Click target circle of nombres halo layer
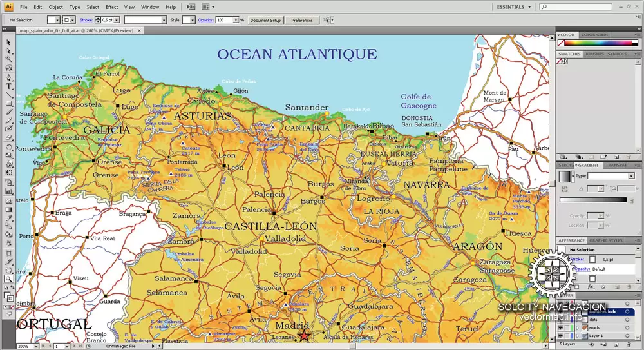The height and width of the screenshot is (350, 644). click(627, 312)
